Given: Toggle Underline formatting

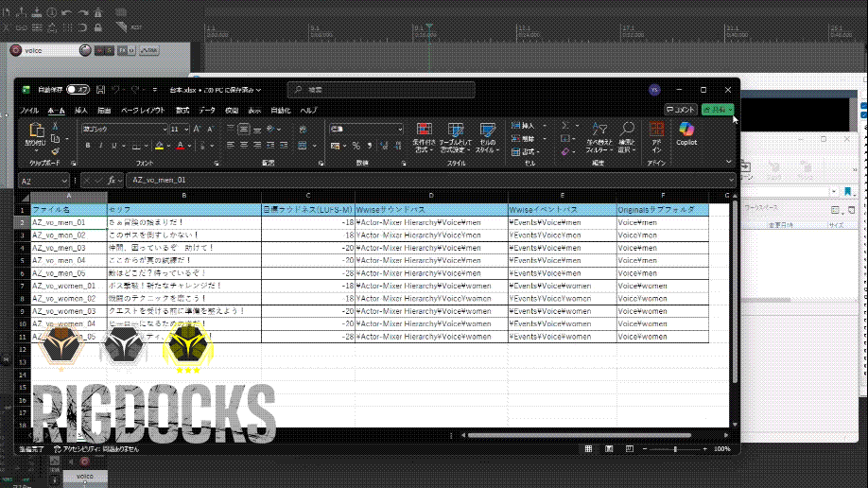Looking at the screenshot, I should [114, 146].
